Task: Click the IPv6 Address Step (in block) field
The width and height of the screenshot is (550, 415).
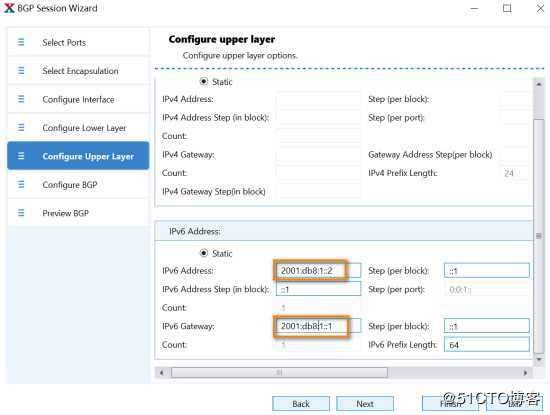Action: 318,289
